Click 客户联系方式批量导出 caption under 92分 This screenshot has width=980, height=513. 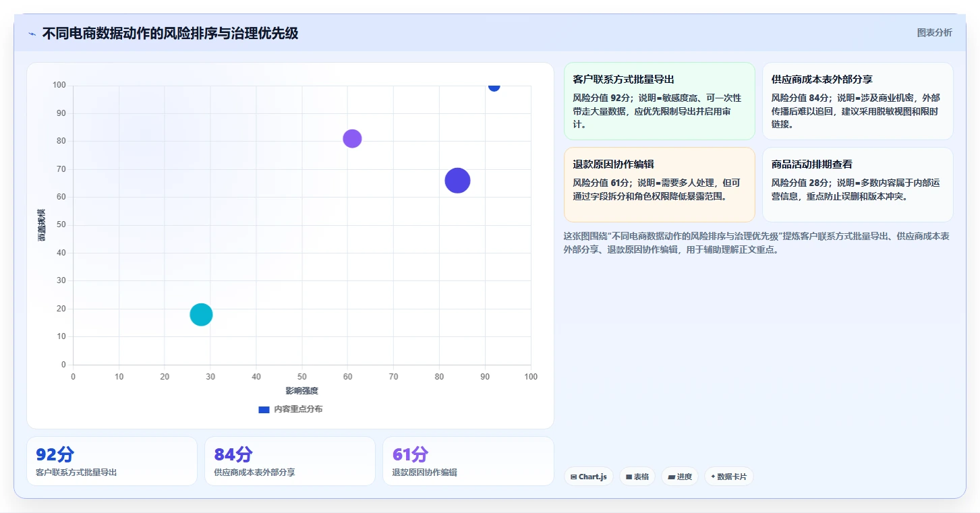(76, 473)
